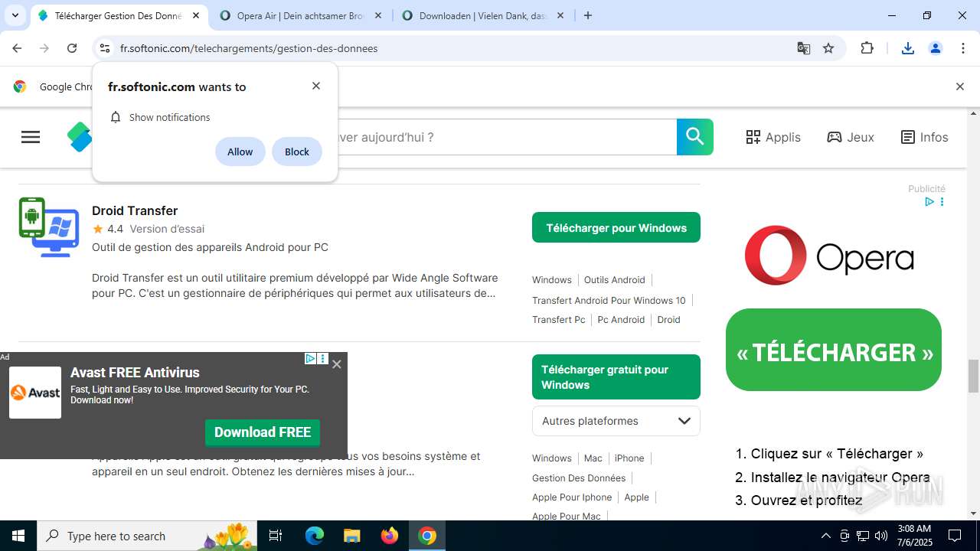
Task: Open Softonic hamburger menu
Action: [x=31, y=137]
